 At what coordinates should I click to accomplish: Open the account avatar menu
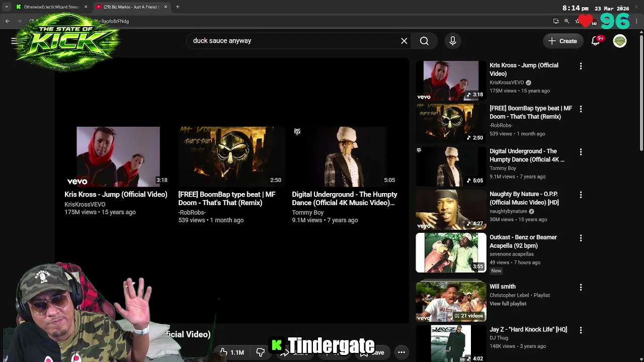click(x=620, y=41)
